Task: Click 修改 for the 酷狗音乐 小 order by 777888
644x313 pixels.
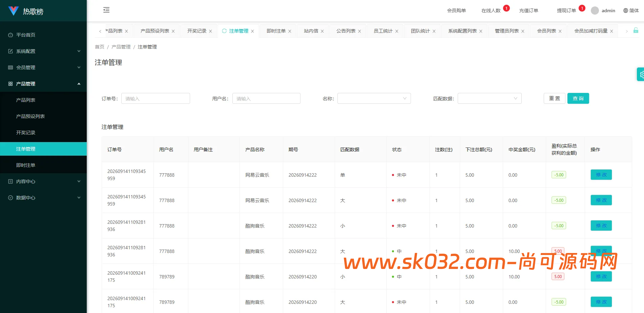Action: (601, 226)
